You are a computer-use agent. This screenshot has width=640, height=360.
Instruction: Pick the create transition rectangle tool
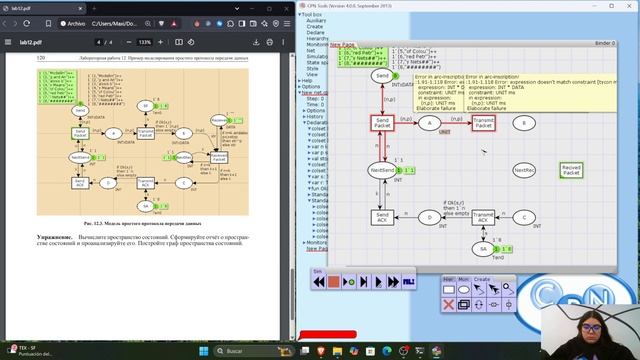pos(449,290)
